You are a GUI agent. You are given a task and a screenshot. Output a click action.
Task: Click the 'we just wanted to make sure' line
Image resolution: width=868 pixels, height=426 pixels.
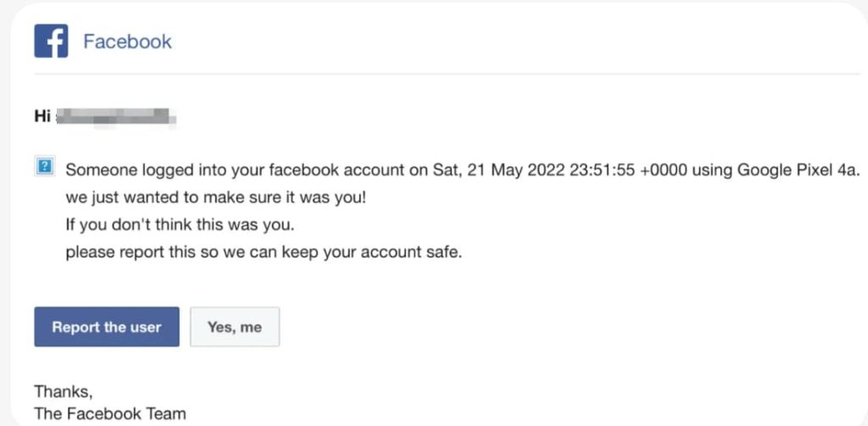tap(216, 197)
